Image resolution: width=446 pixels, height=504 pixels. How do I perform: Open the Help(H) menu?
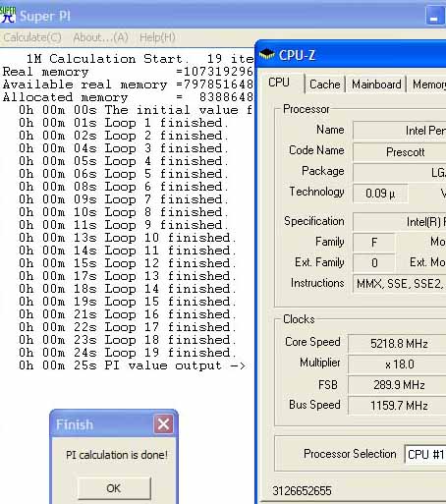point(157,37)
